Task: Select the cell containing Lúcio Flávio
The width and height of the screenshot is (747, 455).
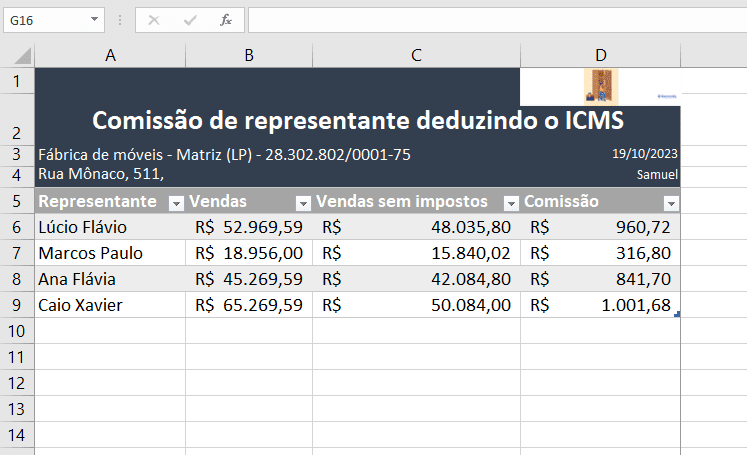Action: click(x=110, y=227)
